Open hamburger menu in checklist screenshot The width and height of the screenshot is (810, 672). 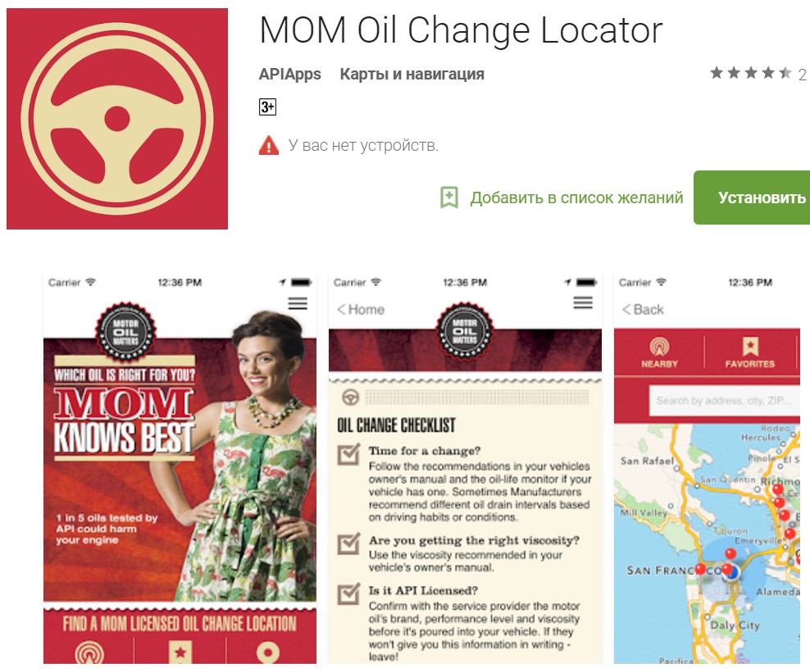[583, 302]
